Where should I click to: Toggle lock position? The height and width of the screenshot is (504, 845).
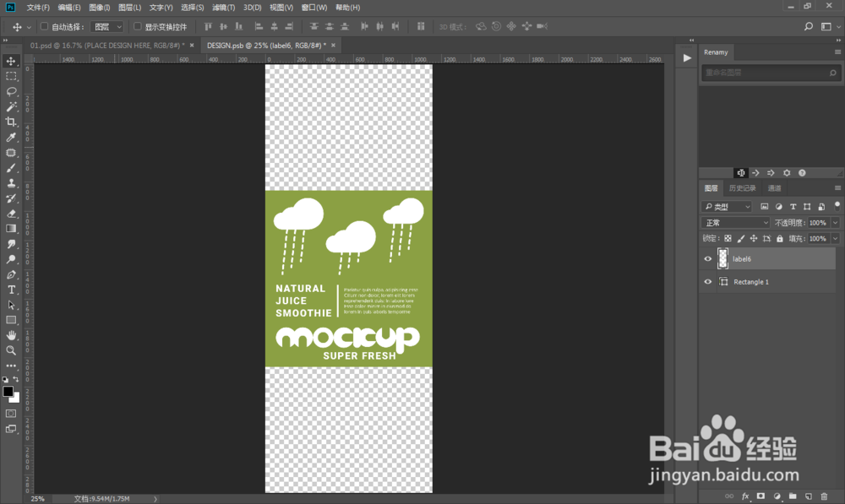pos(754,239)
